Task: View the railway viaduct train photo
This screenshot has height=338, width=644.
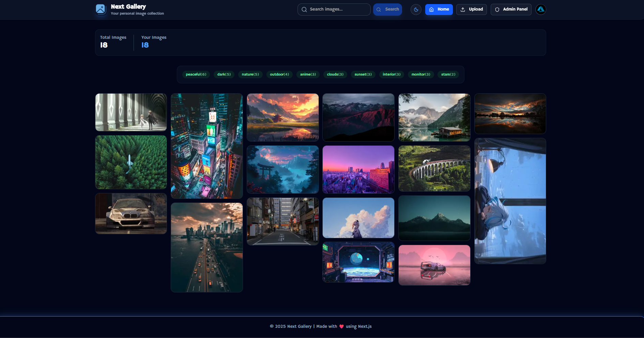Action: click(434, 168)
